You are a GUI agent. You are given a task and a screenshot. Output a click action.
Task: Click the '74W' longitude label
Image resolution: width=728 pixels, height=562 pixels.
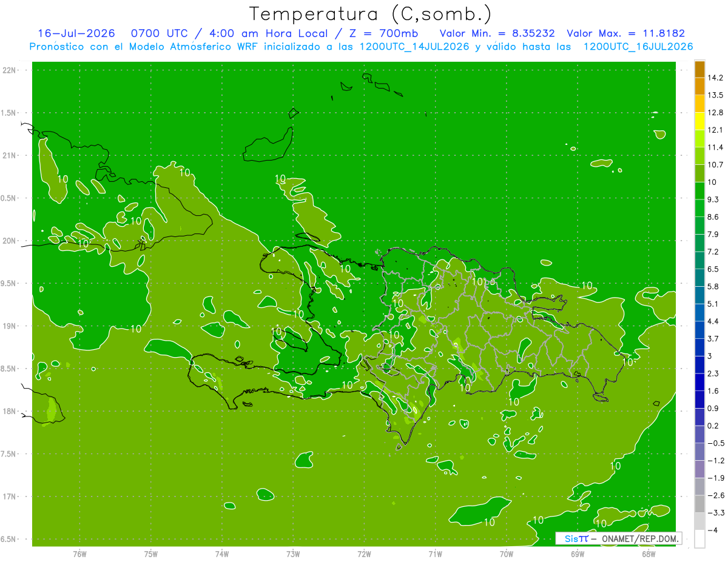pyautogui.click(x=222, y=554)
